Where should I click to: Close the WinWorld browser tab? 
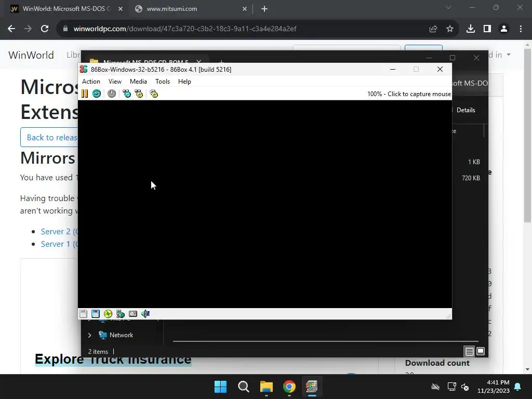pos(121,9)
